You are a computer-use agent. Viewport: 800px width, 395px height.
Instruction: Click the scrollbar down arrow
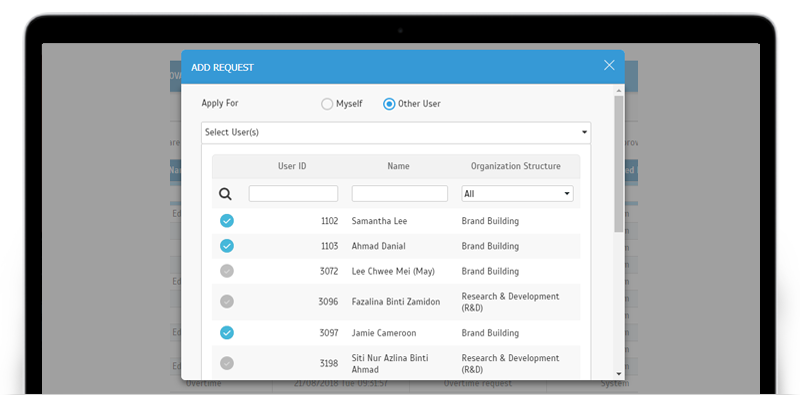(618, 374)
